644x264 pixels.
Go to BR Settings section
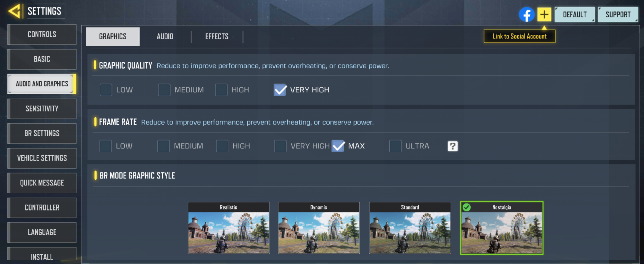[x=42, y=133]
